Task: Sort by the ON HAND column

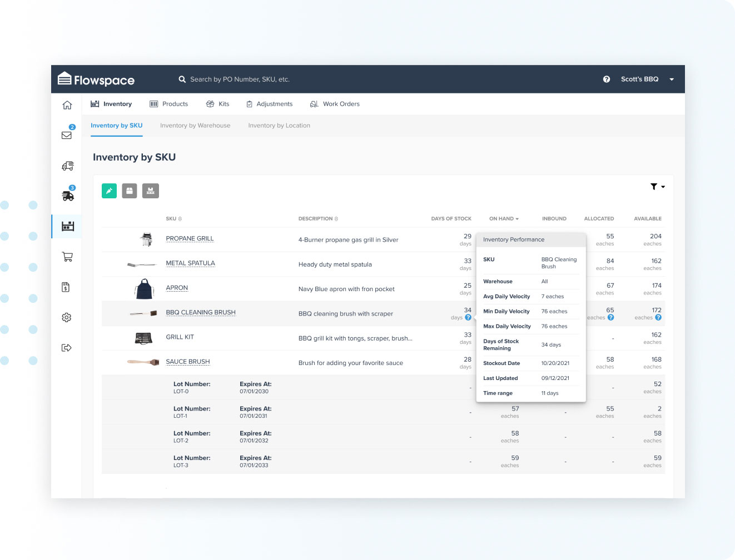Action: click(x=504, y=219)
